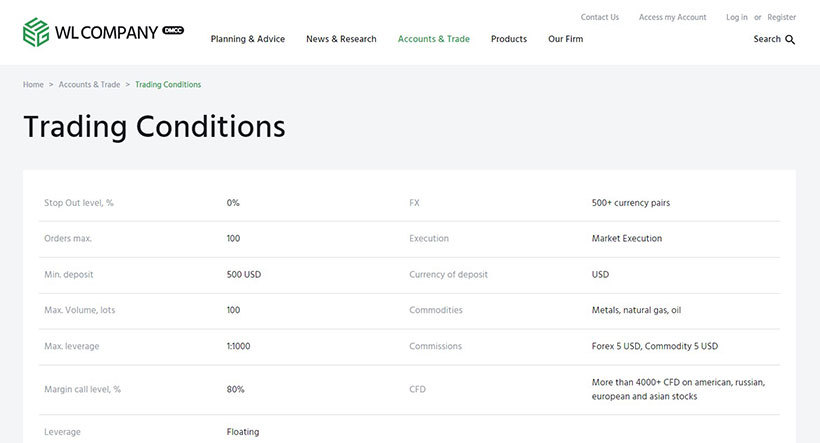Click the search magnifier icon
820x443 pixels.
click(790, 40)
